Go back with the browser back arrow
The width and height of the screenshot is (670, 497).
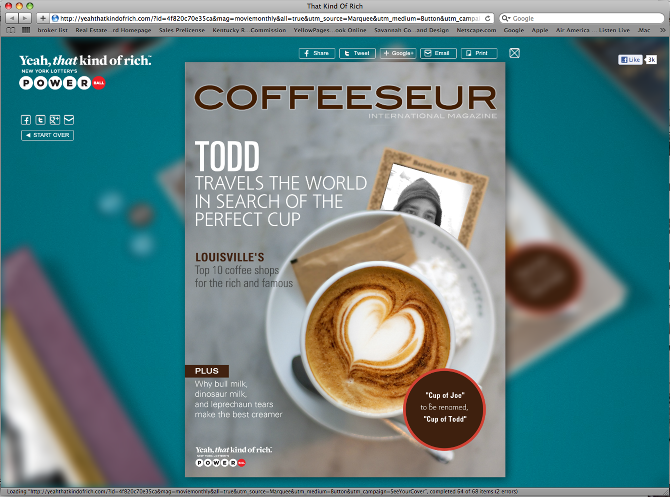tap(12, 18)
